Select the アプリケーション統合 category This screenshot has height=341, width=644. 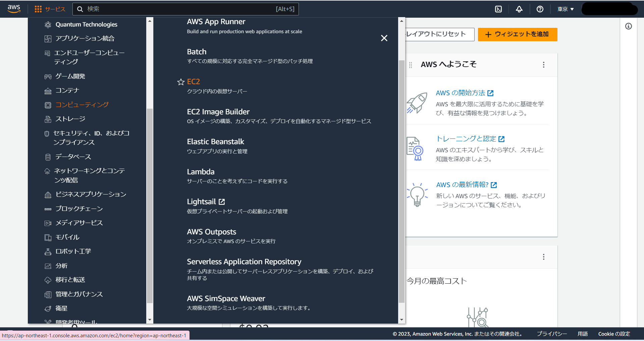85,39
